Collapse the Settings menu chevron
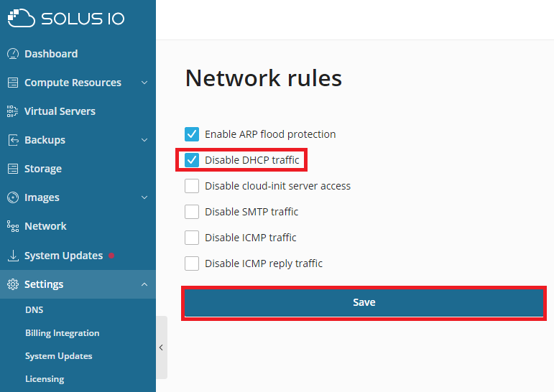Image resolution: width=554 pixels, height=392 pixels. pos(144,284)
